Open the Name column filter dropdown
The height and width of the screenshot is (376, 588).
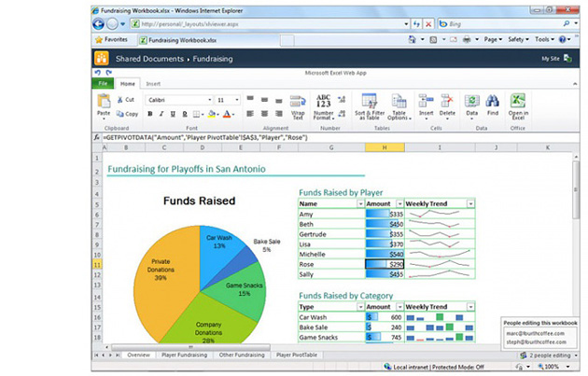[x=359, y=203]
